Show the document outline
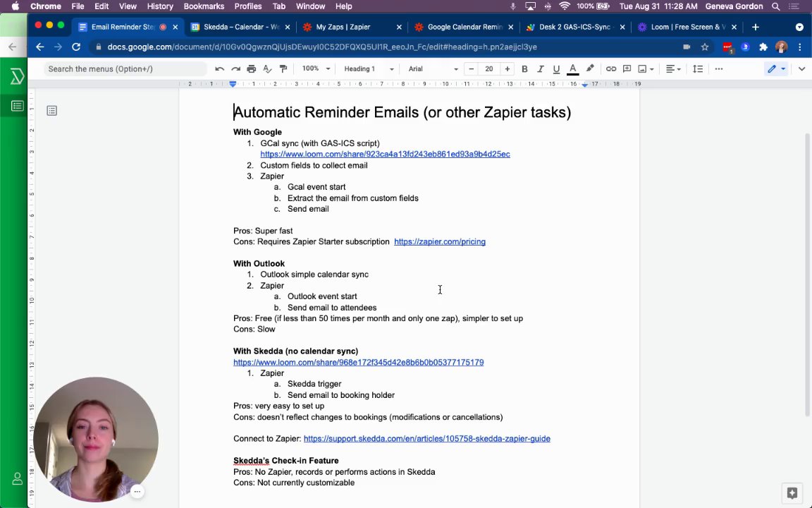This screenshot has width=812, height=508. (x=51, y=110)
